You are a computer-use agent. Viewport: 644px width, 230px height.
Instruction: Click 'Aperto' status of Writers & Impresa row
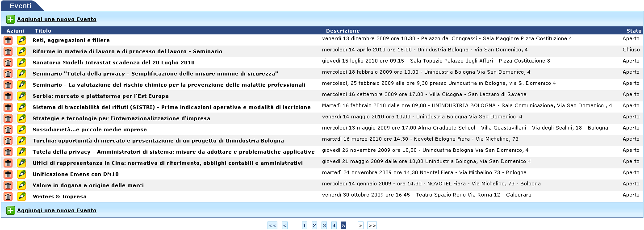pyautogui.click(x=631, y=195)
